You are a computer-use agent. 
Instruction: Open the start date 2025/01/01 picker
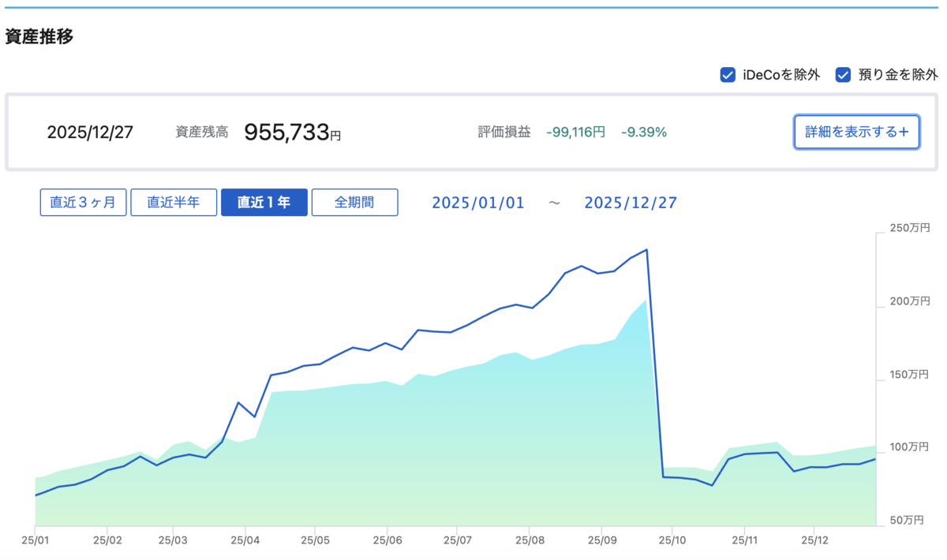point(478,203)
